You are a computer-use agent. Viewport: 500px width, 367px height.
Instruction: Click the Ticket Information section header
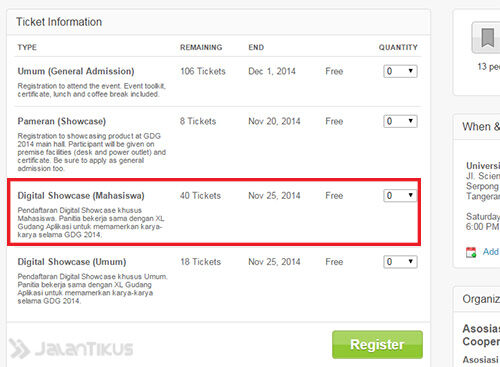[x=59, y=22]
